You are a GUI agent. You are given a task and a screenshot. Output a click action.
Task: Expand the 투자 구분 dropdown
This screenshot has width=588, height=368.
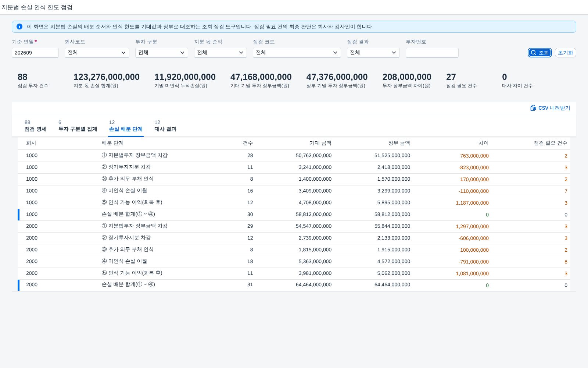coord(162,53)
